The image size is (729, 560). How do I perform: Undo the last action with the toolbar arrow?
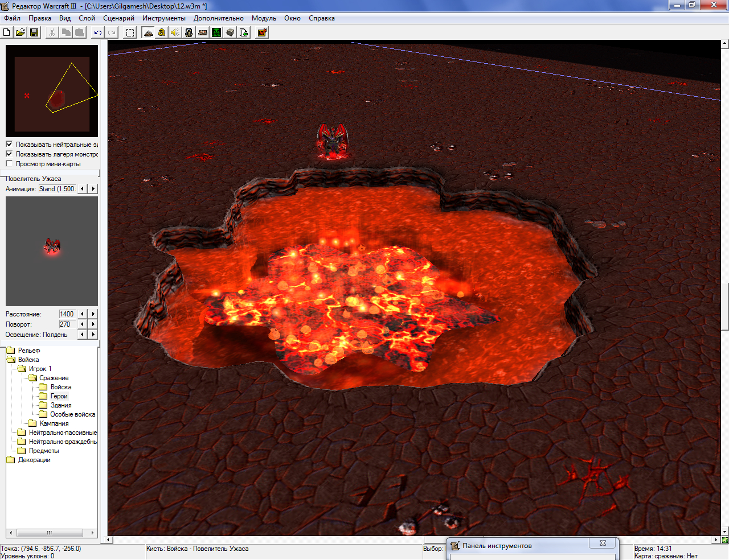(x=98, y=32)
